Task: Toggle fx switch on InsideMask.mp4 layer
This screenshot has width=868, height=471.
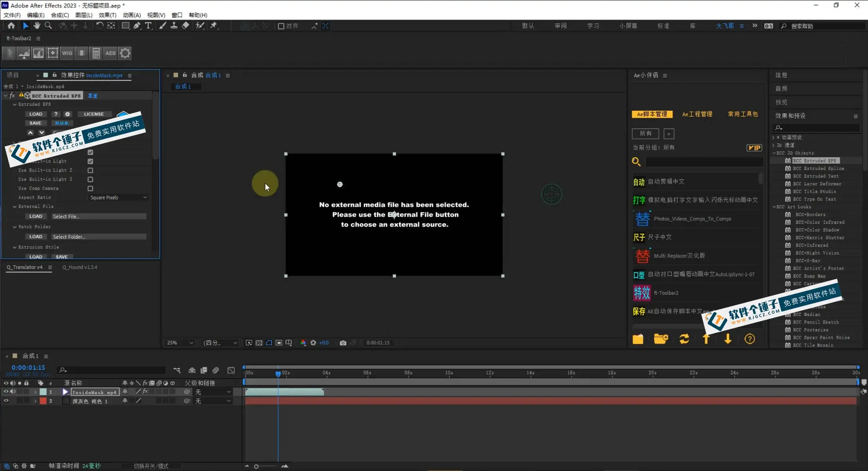Action: click(x=145, y=392)
